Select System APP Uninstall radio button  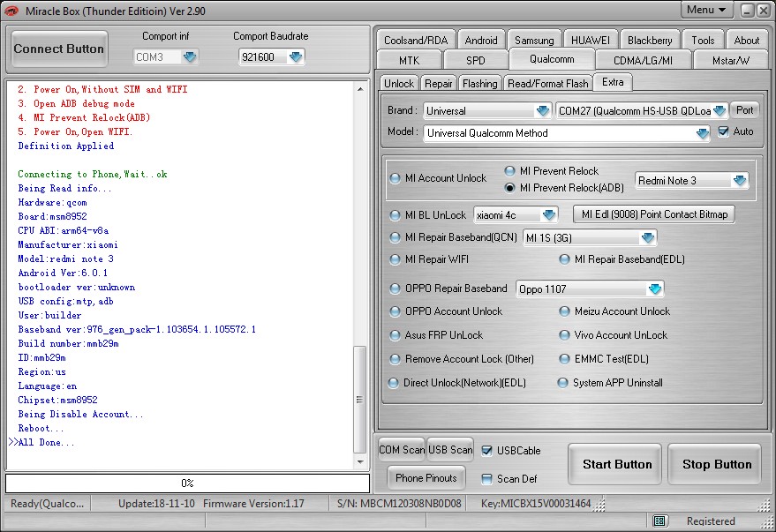562,383
